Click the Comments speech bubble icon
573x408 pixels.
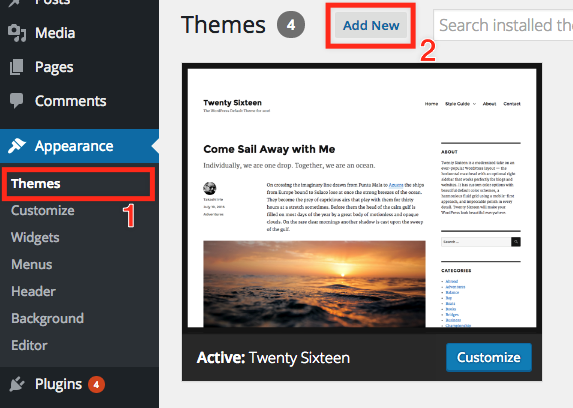point(16,101)
